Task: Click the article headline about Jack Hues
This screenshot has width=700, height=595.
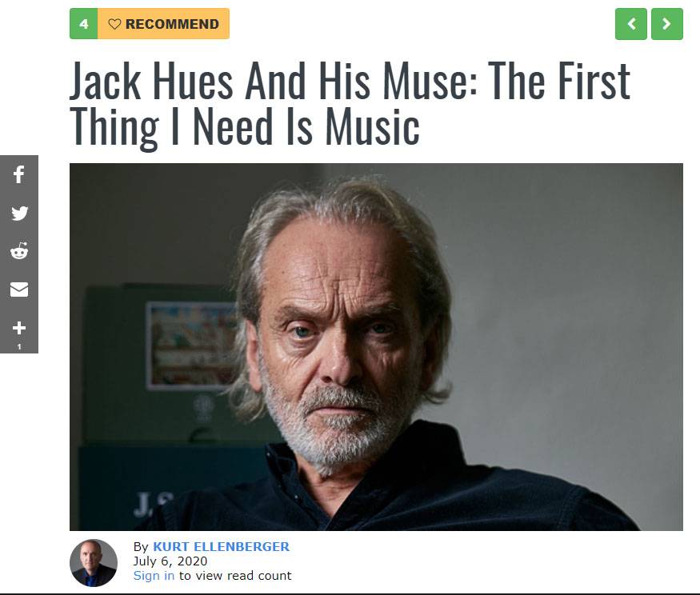Action: point(350,103)
